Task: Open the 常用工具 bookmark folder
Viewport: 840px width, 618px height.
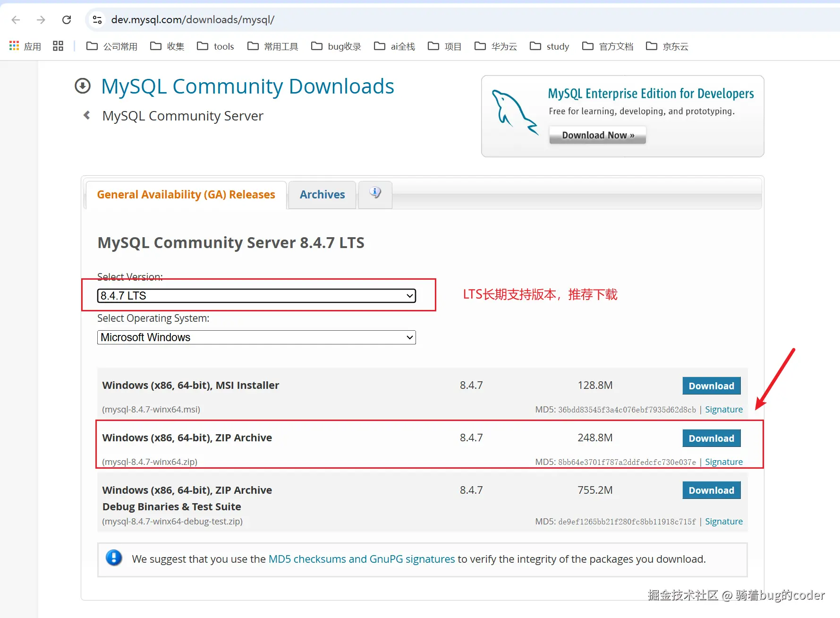Action: tap(273, 46)
